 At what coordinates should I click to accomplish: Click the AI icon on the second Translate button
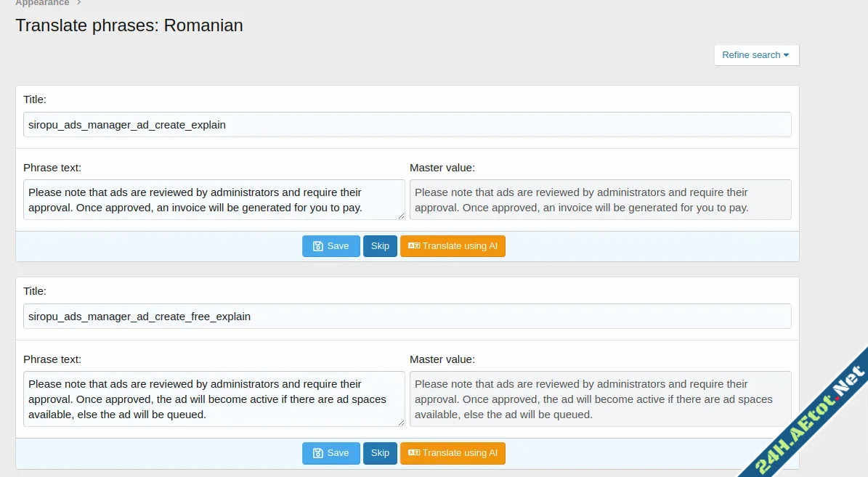point(414,453)
